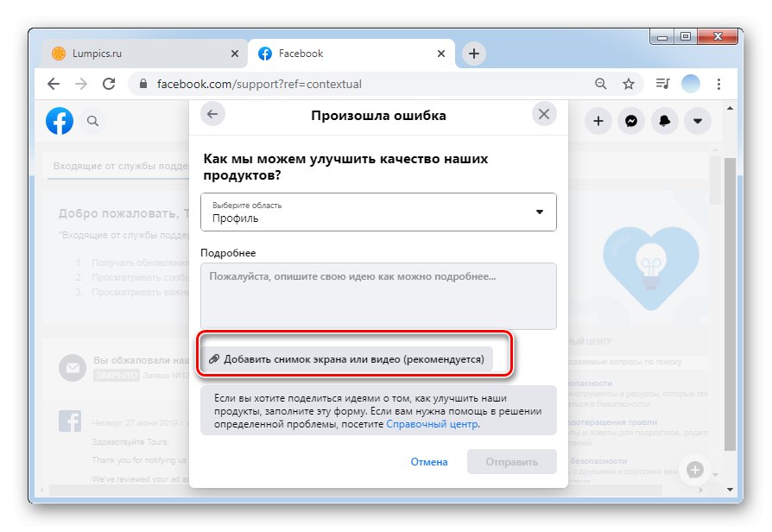Click the 'Подробнее' description text field

[378, 296]
